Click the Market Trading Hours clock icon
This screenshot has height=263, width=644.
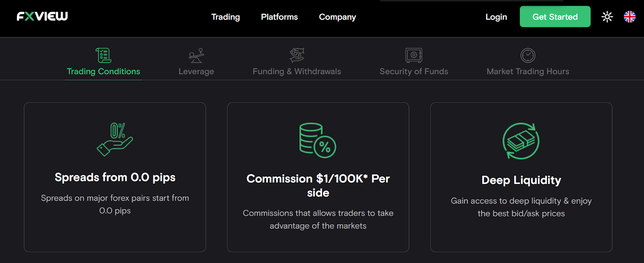click(x=528, y=55)
